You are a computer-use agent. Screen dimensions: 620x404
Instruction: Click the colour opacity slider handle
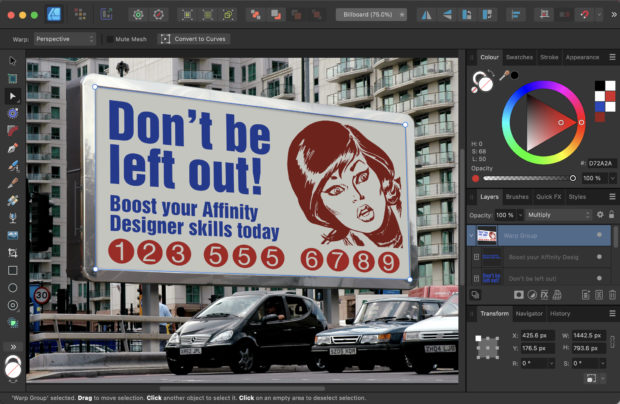coord(573,178)
